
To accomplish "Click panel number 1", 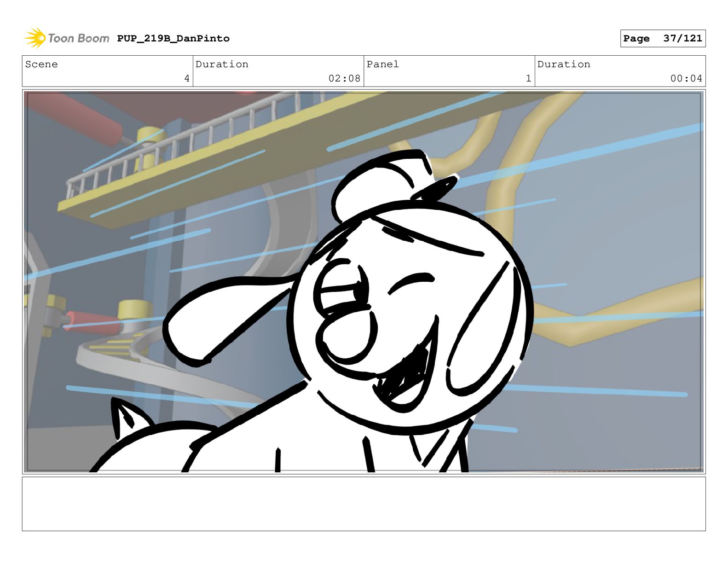I will pos(529,79).
